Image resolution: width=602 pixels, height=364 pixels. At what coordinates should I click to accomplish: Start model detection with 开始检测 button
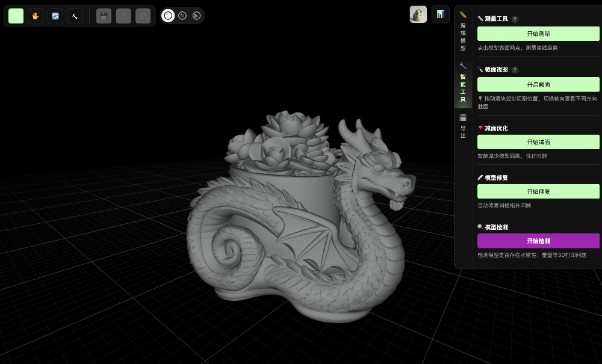pyautogui.click(x=538, y=241)
